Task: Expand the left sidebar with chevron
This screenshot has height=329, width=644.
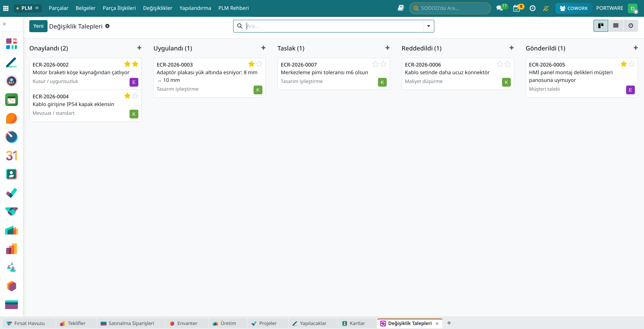Action: point(4,24)
